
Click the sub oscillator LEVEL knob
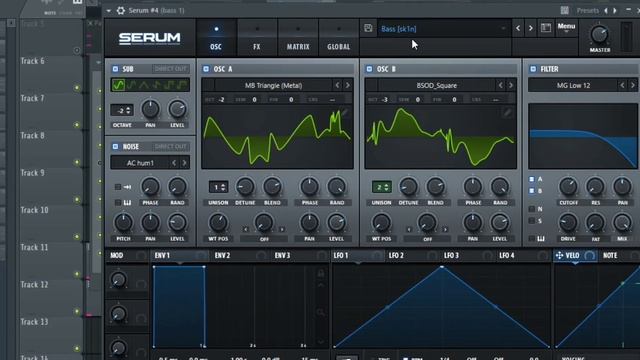(177, 109)
